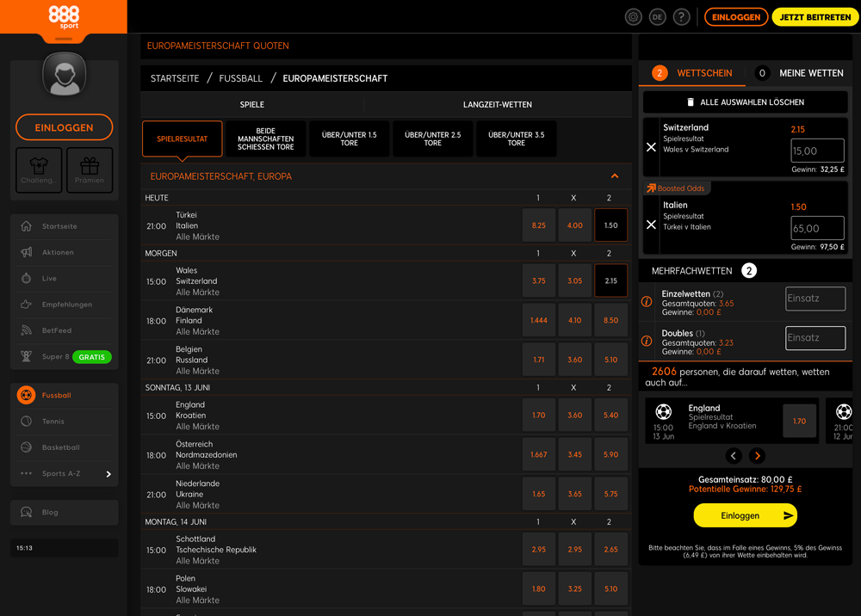The height and width of the screenshot is (616, 861).
Task: Select Basketball in the sports list
Action: point(65,447)
